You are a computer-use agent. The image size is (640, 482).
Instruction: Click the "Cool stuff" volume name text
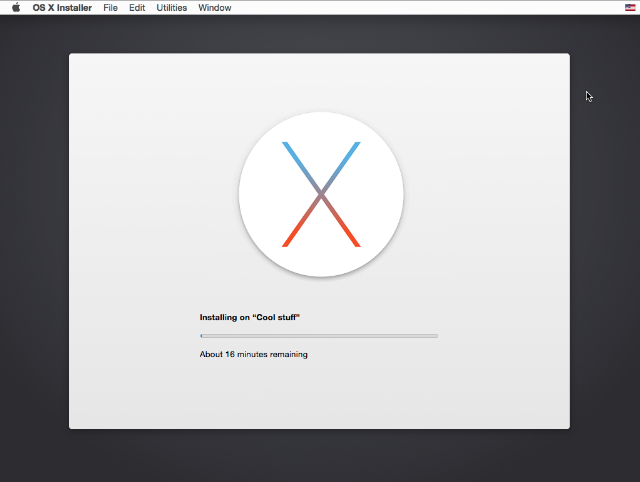[276, 317]
